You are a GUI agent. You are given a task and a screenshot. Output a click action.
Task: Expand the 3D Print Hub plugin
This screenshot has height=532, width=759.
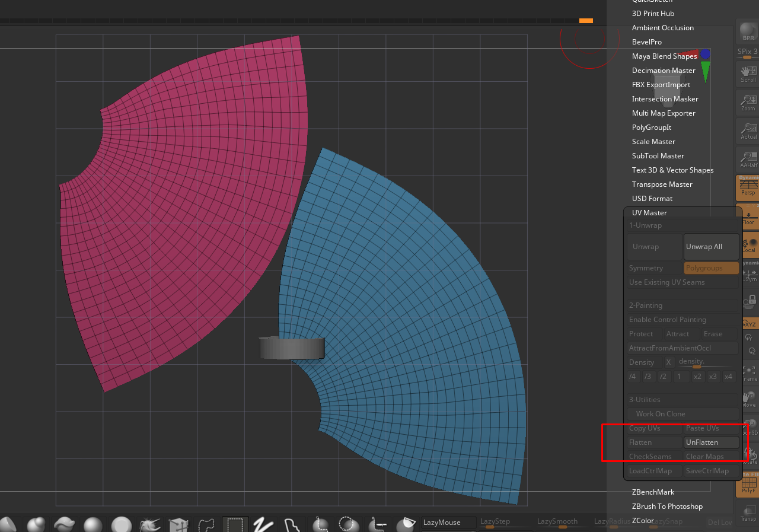pyautogui.click(x=653, y=14)
